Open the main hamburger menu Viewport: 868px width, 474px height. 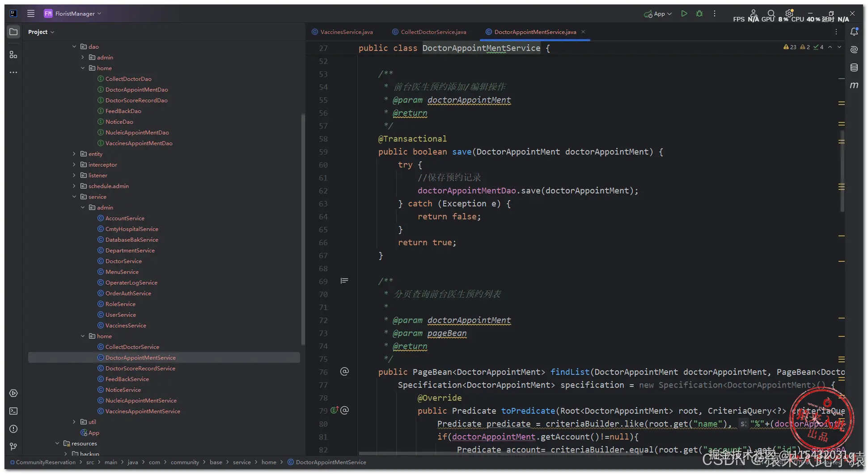tap(30, 13)
